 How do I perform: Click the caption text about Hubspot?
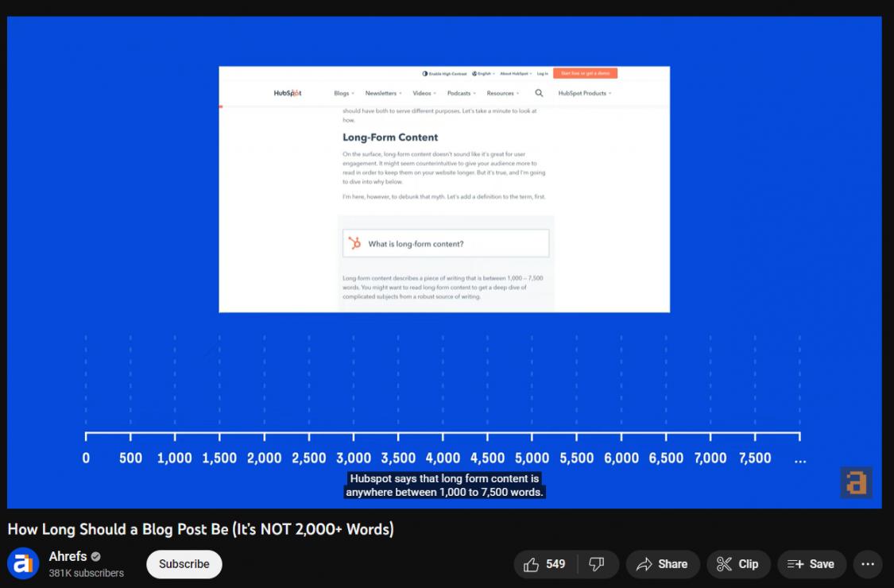point(444,485)
